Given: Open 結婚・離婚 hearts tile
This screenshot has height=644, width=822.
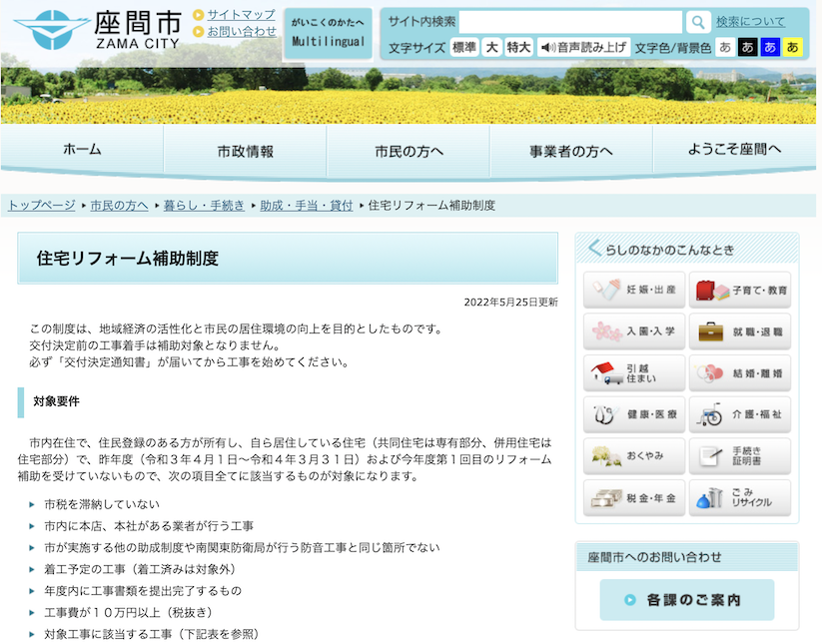Looking at the screenshot, I should coord(740,373).
